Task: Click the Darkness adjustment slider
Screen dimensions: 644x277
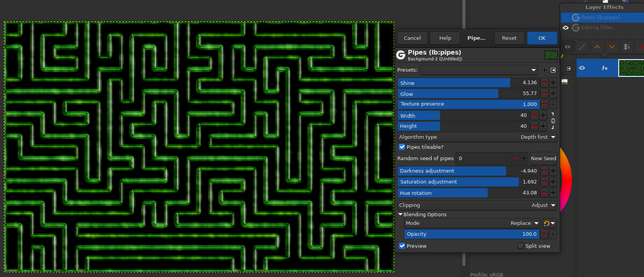Action: coord(469,171)
